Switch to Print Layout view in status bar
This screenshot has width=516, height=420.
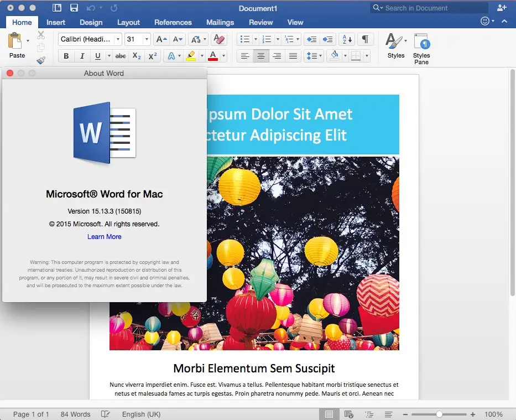pos(329,414)
